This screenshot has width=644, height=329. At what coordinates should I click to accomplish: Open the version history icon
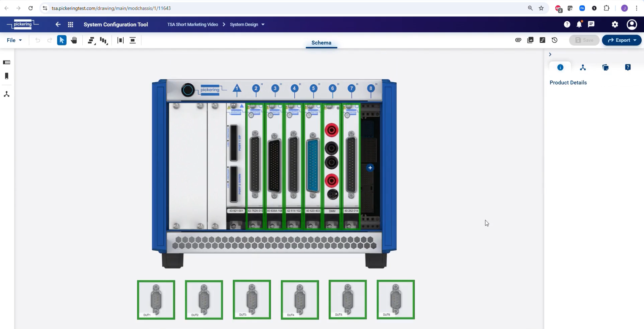[x=554, y=40]
